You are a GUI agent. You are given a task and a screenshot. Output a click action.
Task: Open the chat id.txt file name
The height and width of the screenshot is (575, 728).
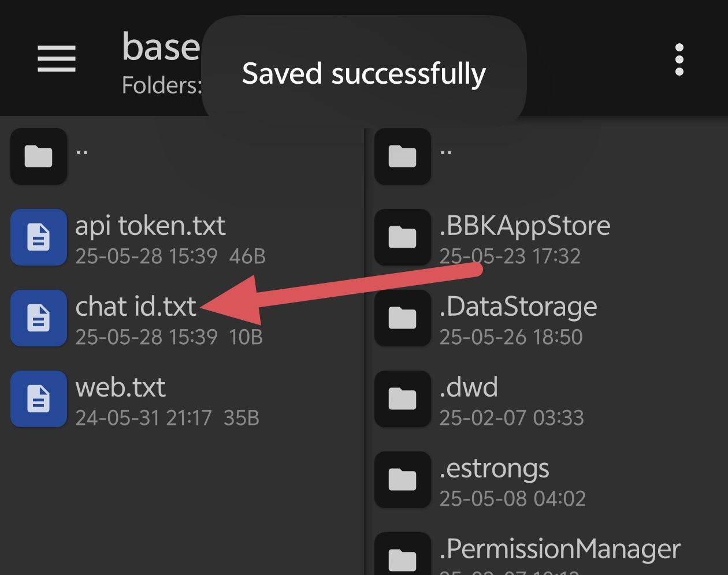[136, 307]
